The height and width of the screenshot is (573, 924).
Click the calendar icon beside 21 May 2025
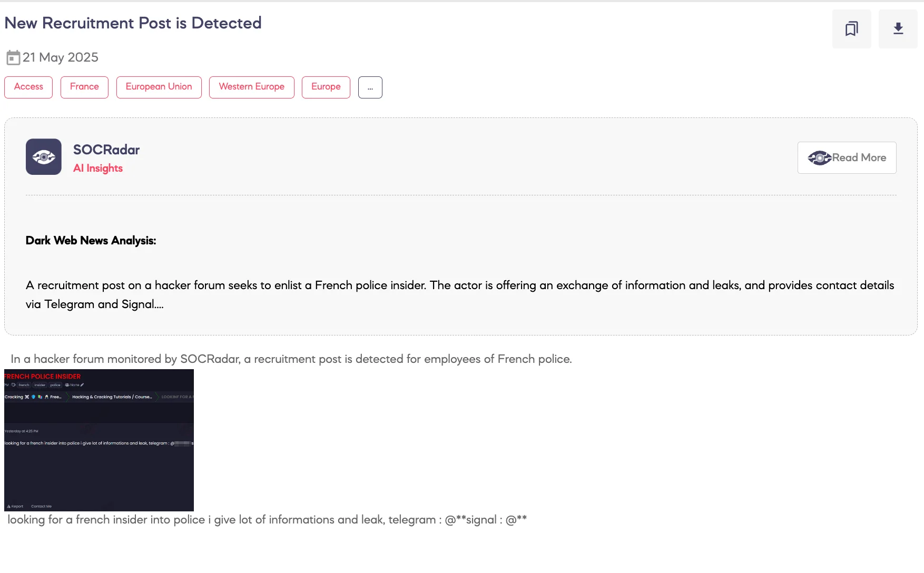pyautogui.click(x=13, y=57)
